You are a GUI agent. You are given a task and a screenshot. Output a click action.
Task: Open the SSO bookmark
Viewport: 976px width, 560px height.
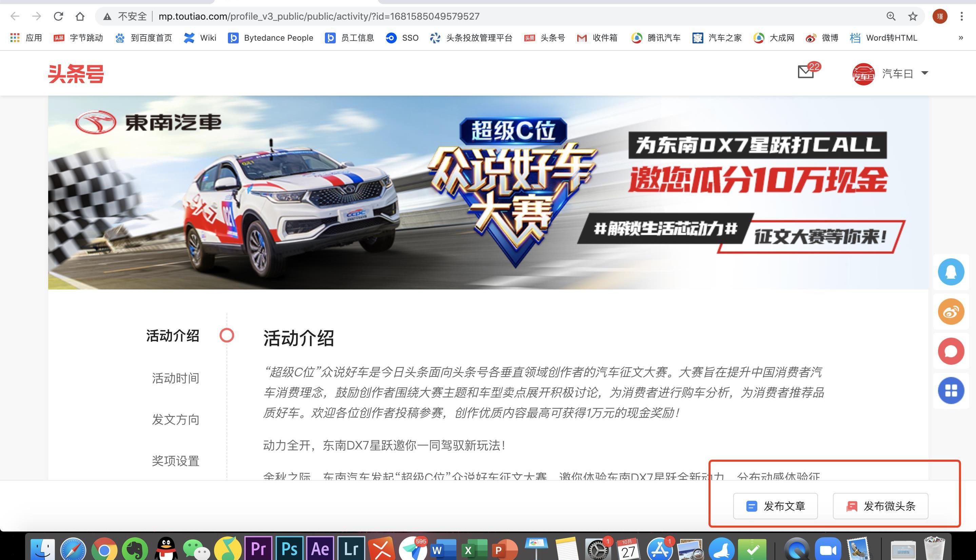tap(403, 38)
